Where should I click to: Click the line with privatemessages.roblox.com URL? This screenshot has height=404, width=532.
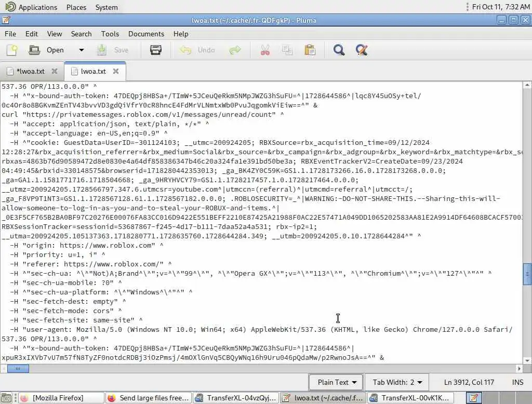142,115
